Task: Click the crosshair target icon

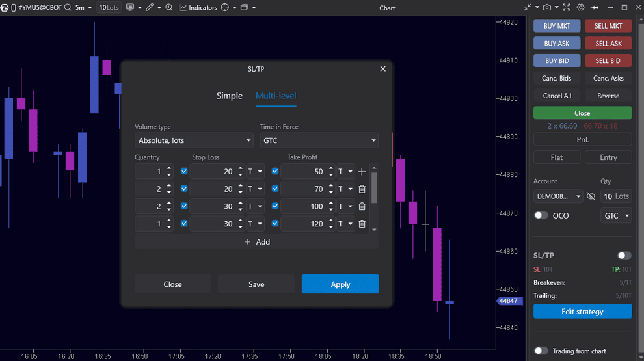Action: click(x=224, y=7)
